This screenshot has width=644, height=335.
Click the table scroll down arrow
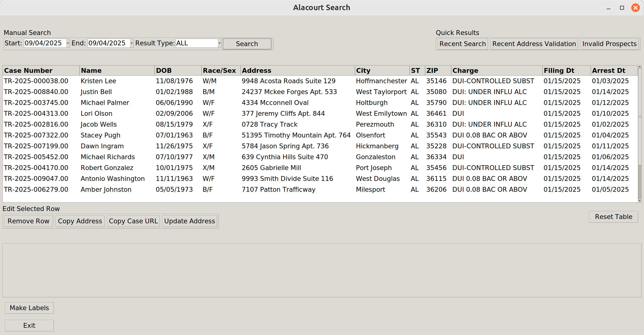pyautogui.click(x=640, y=201)
